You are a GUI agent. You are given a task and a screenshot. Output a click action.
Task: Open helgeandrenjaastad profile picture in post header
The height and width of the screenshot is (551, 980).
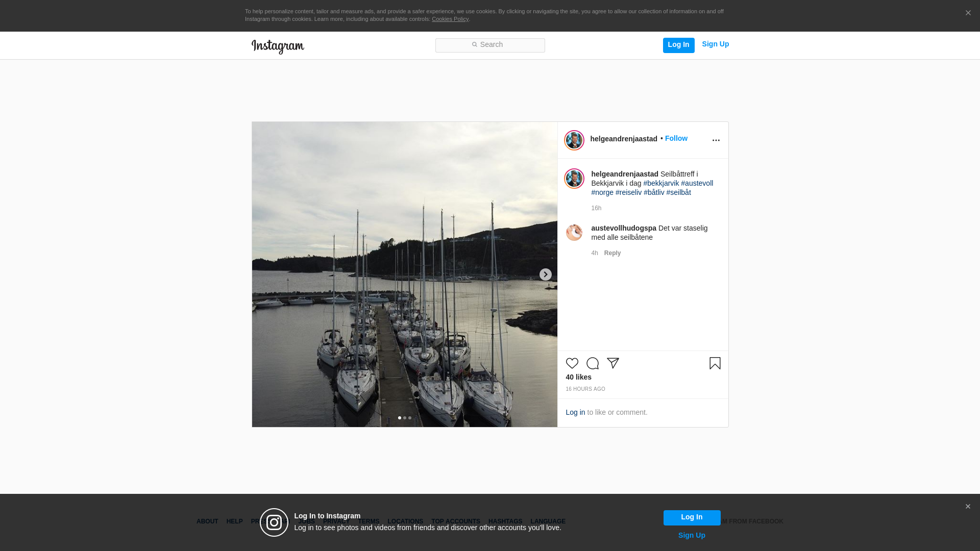[574, 140]
